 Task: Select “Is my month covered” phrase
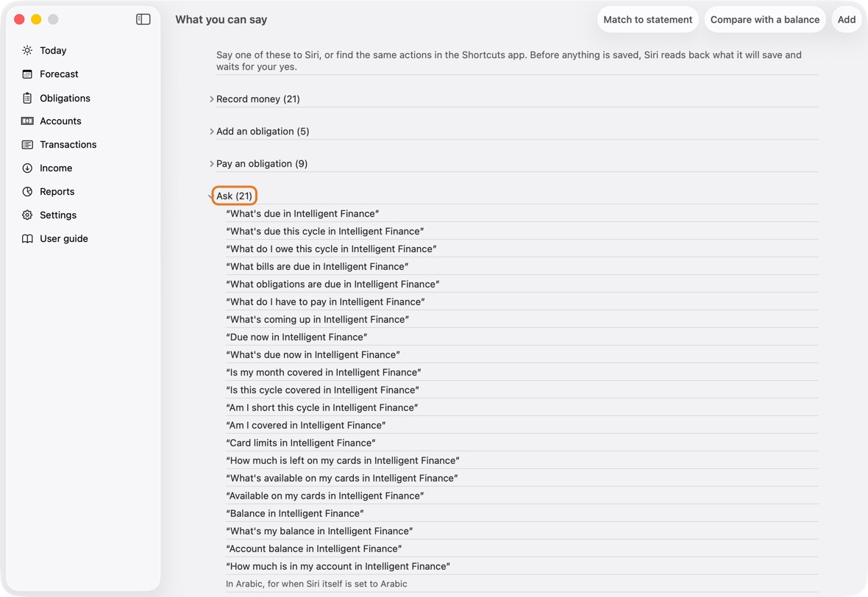point(323,372)
